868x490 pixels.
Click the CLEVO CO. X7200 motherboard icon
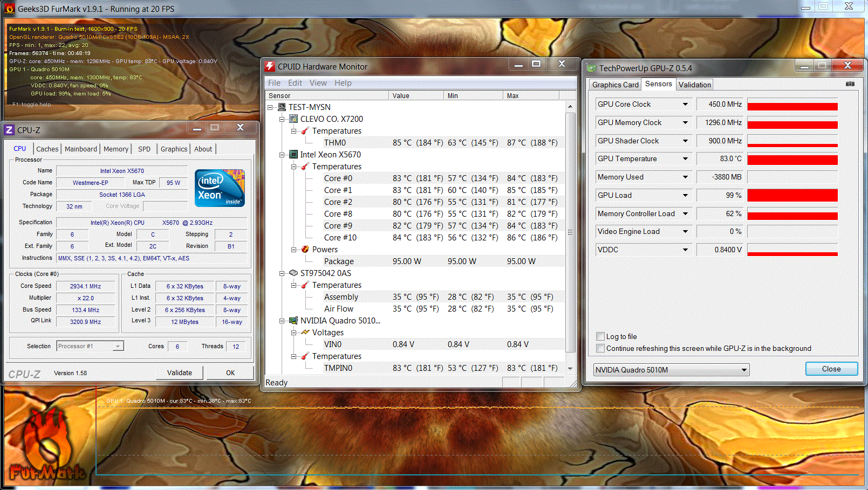point(293,119)
